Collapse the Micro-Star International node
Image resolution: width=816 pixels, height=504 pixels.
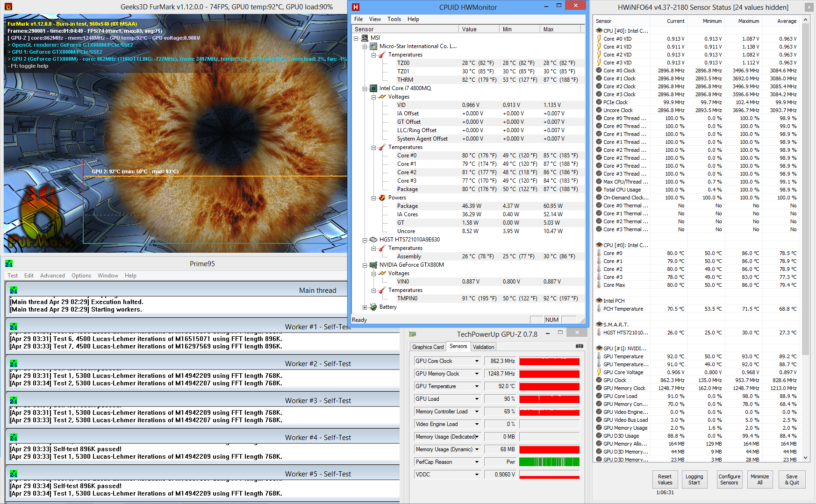point(365,47)
